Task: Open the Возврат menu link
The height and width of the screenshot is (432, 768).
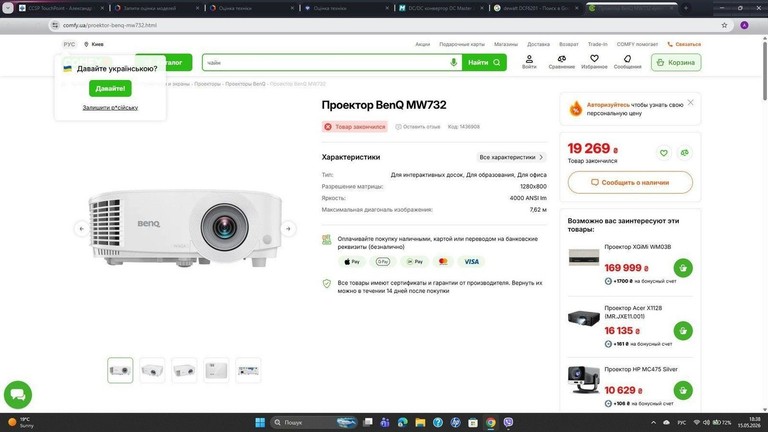Action: point(569,44)
